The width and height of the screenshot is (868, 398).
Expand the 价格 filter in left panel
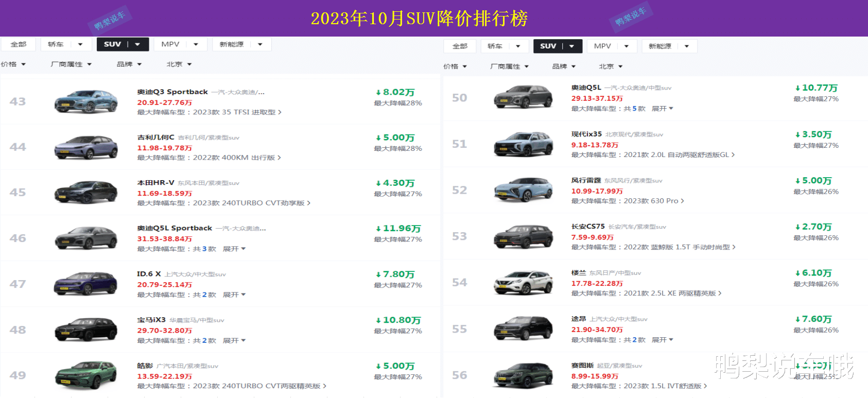click(13, 64)
